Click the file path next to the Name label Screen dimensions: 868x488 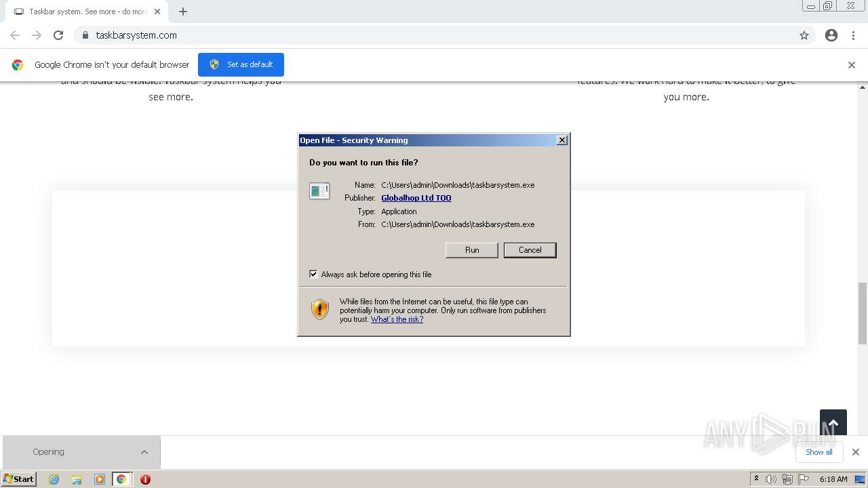pos(458,185)
